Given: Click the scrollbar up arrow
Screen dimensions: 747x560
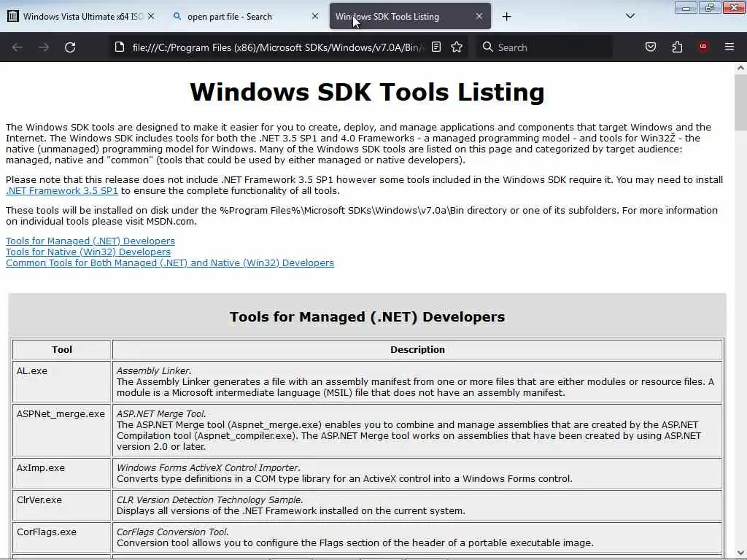Looking at the screenshot, I should 740,68.
